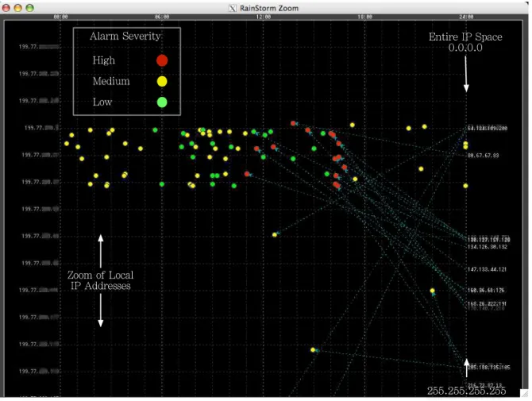The height and width of the screenshot is (401, 532).
Task: Click the window resize grip corner
Action: coord(523,393)
